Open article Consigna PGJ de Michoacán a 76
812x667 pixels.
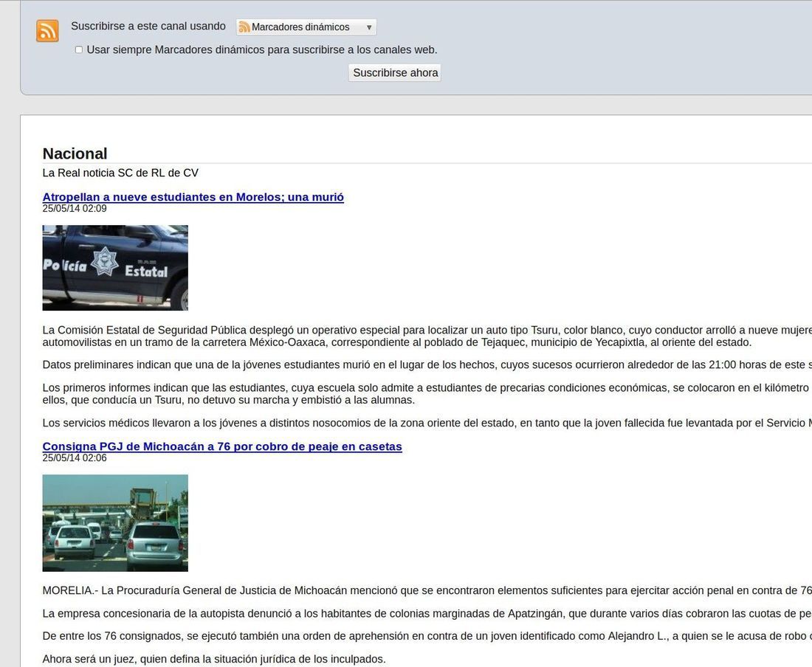pos(222,446)
